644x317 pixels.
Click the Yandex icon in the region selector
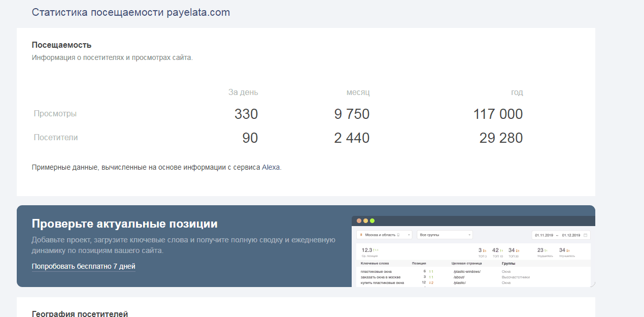pos(361,235)
